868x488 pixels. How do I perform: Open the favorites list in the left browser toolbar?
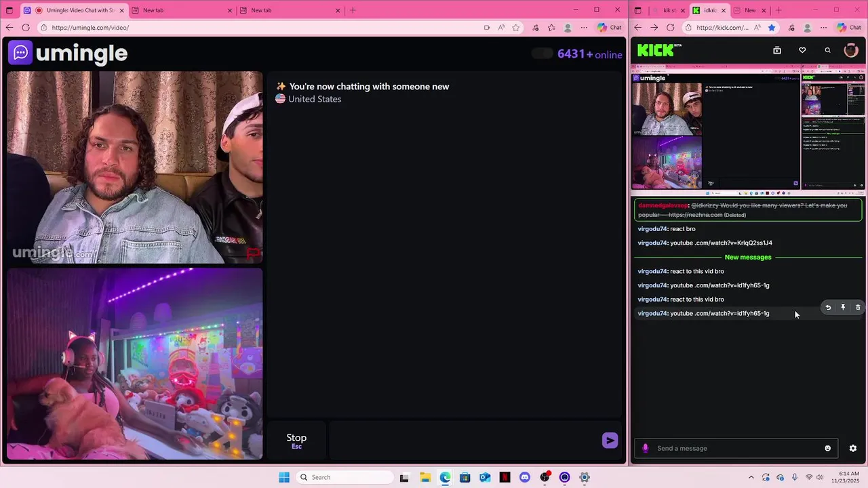coord(551,28)
